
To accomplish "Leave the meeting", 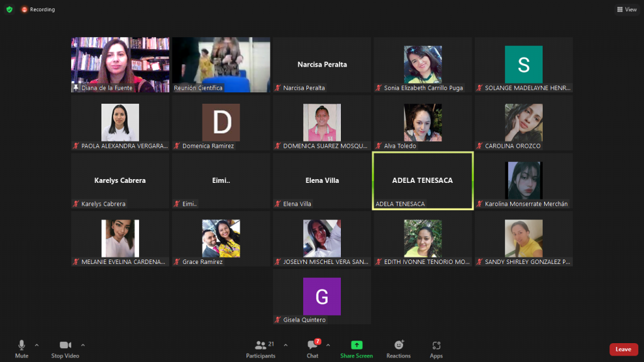I will coord(623,349).
